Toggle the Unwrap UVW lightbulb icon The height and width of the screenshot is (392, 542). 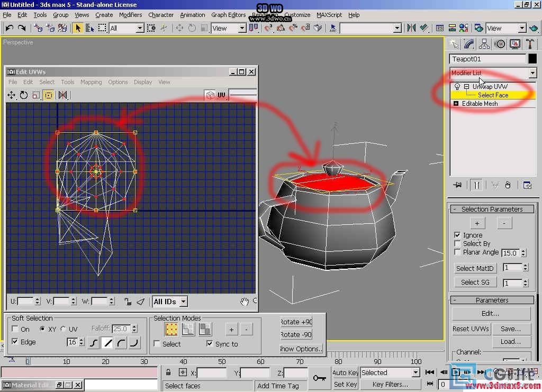click(457, 86)
